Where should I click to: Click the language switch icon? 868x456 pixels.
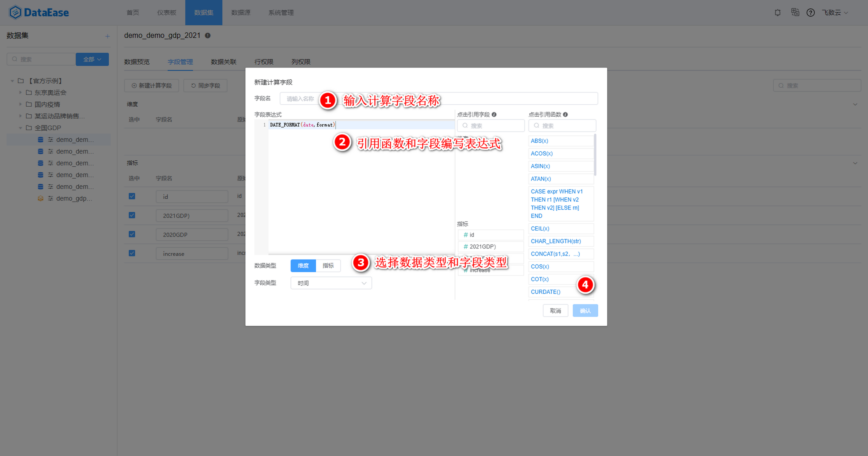pyautogui.click(x=795, y=12)
